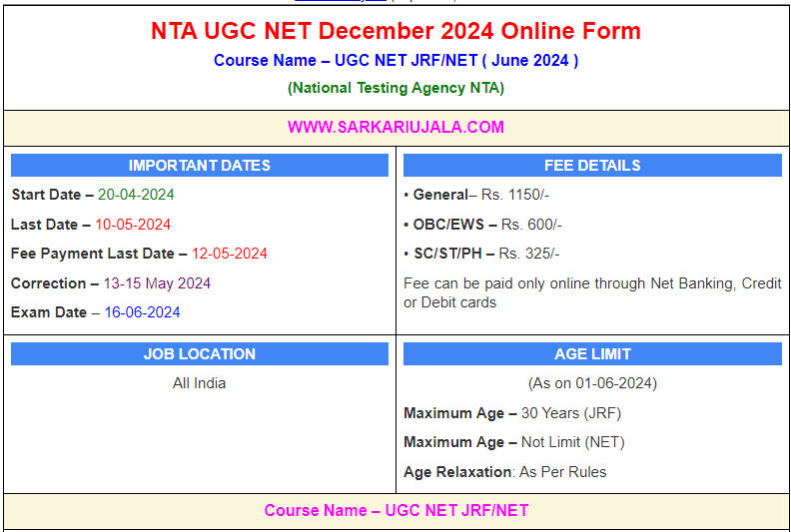Screen dimensions: 791x532
Task: Click the General fee Rs. 1150/- line
Action: (474, 195)
